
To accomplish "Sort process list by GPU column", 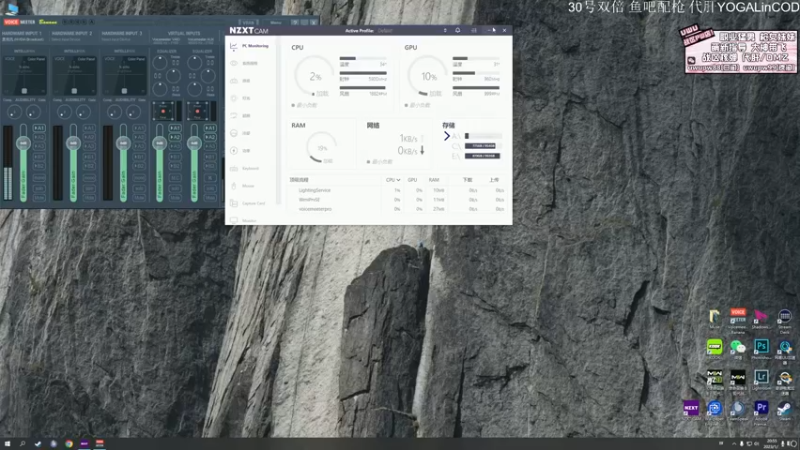I will tap(412, 180).
